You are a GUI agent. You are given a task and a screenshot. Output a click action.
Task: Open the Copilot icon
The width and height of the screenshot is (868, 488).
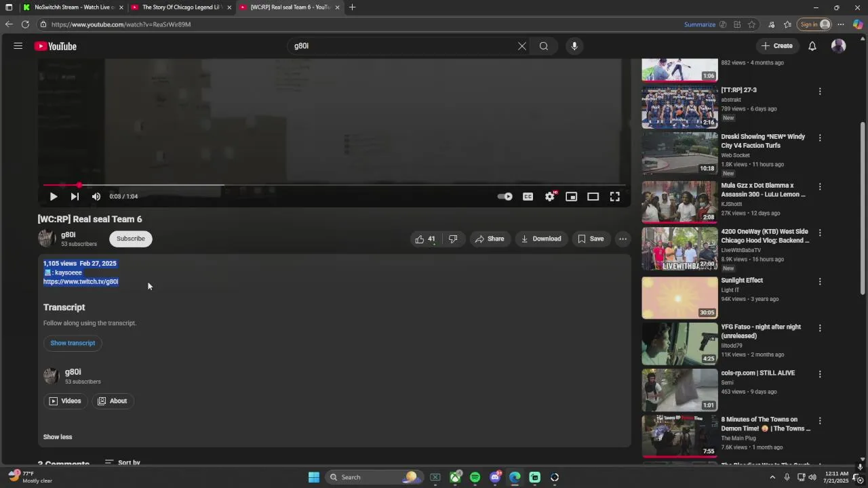[x=857, y=24]
